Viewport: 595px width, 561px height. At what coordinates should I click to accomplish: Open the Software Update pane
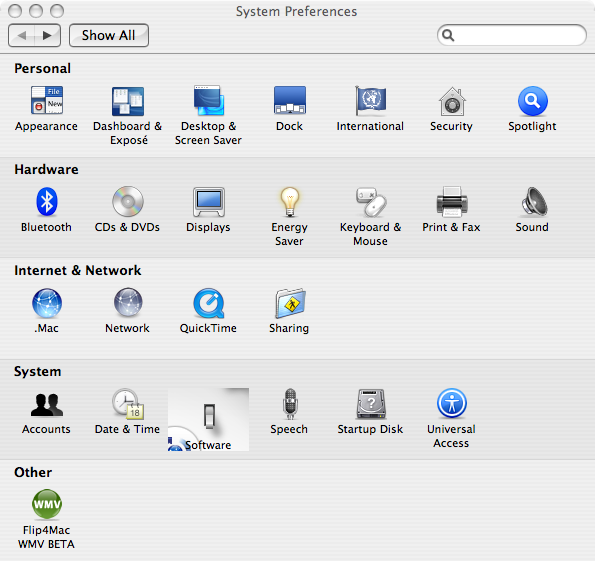pyautogui.click(x=208, y=419)
